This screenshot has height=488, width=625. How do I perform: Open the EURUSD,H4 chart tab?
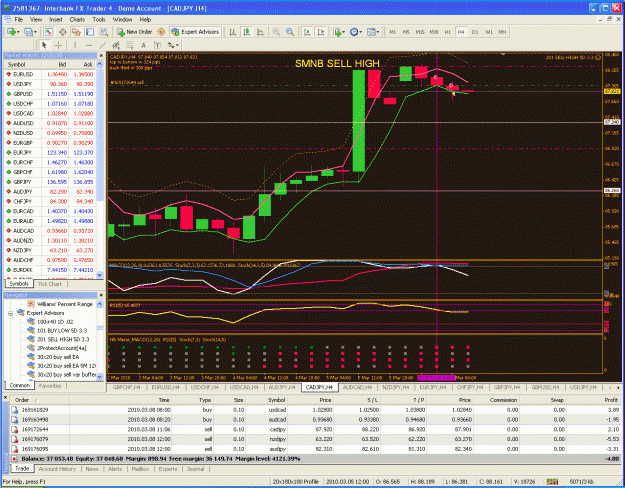point(165,387)
